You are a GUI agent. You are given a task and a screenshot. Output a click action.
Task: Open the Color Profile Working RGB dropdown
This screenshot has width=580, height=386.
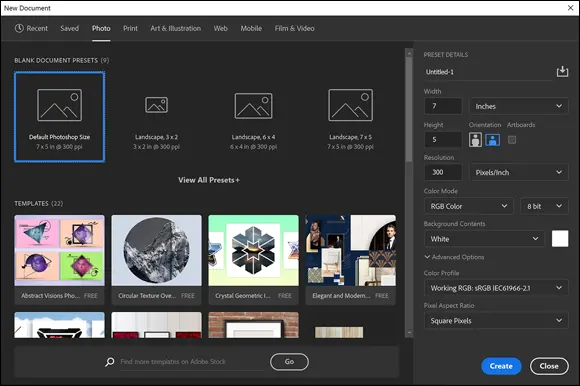[496, 288]
